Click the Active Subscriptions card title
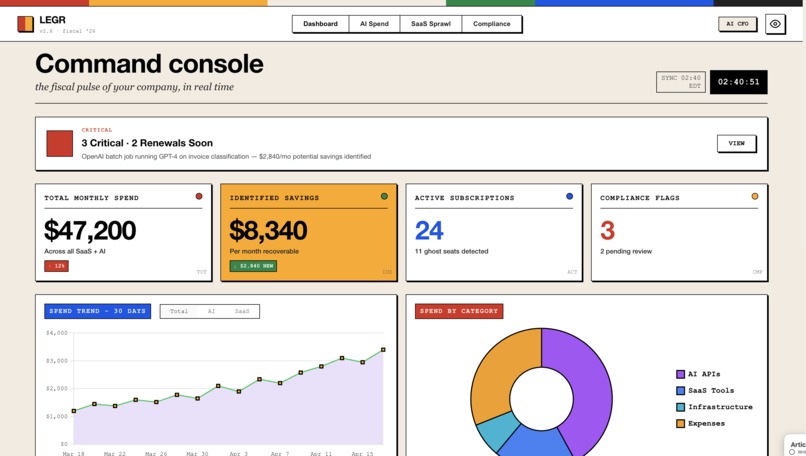Screen dimensions: 806x456 pos(464,198)
